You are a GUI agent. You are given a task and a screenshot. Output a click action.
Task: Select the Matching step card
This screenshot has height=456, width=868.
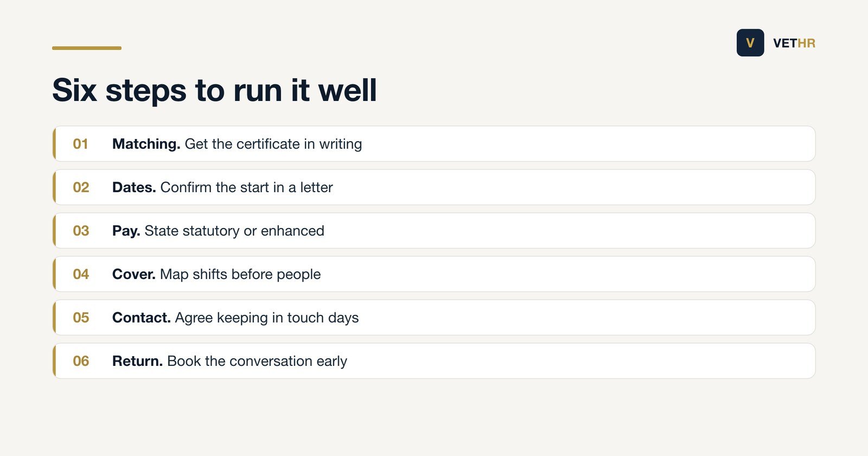pyautogui.click(x=434, y=144)
